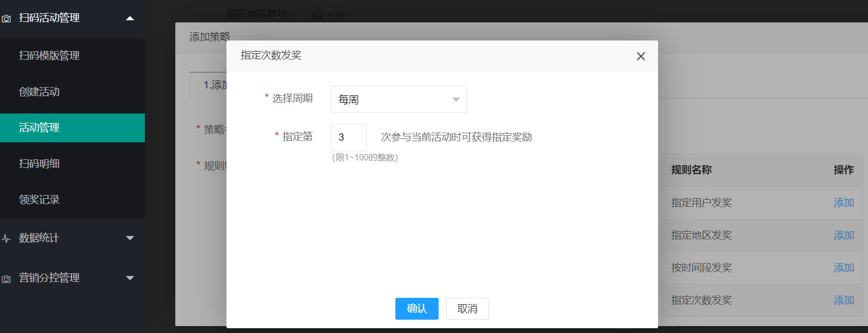
Task: Click the 指定地区发奖 rule name
Action: point(701,235)
